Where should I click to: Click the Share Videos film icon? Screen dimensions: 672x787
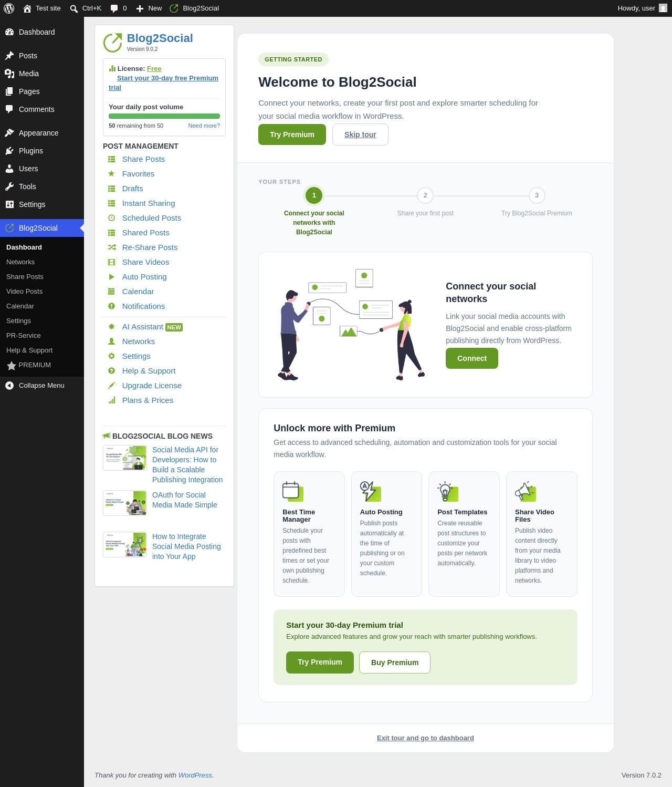coord(111,262)
